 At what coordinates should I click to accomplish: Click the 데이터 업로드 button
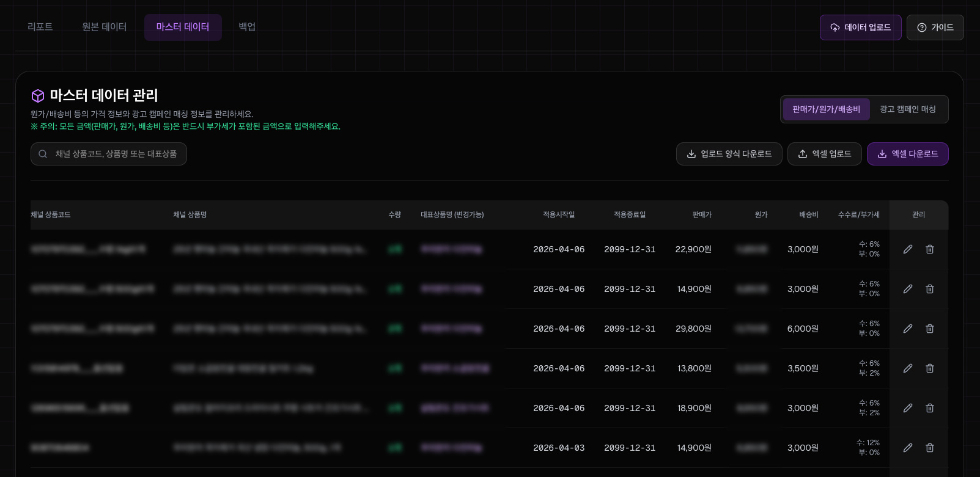tap(861, 27)
